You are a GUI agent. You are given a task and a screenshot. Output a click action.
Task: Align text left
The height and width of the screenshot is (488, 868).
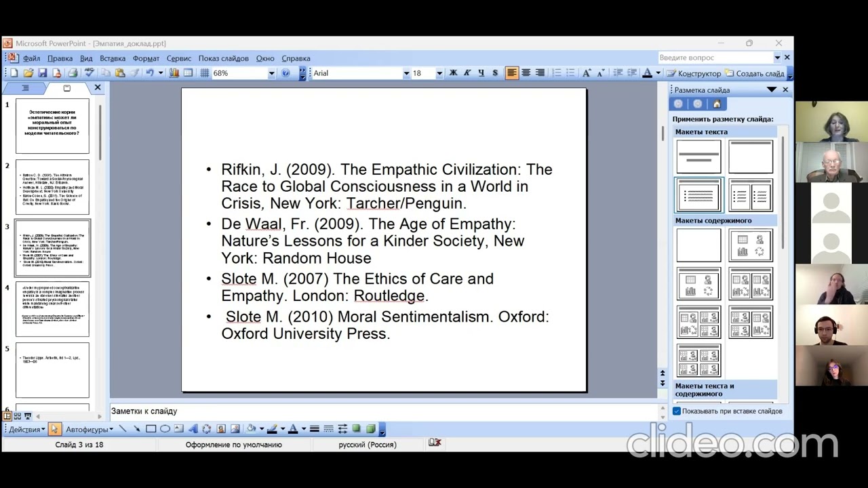pyautogui.click(x=512, y=73)
